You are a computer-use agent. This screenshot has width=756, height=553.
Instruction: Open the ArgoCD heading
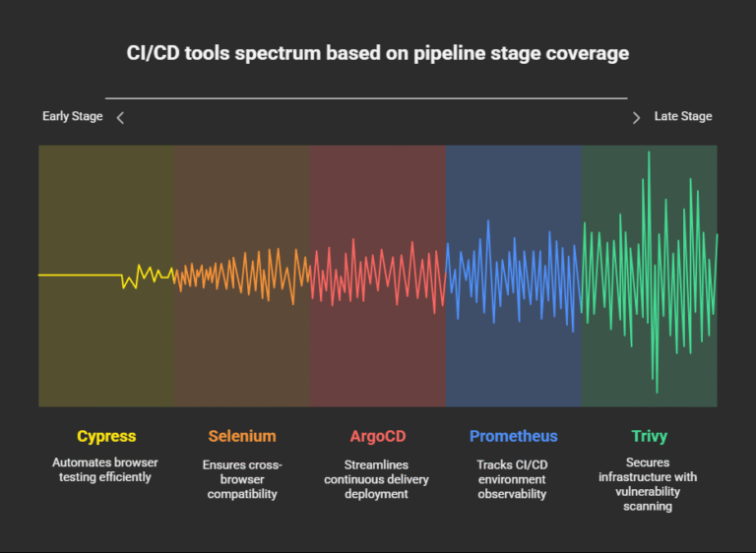pos(378,436)
